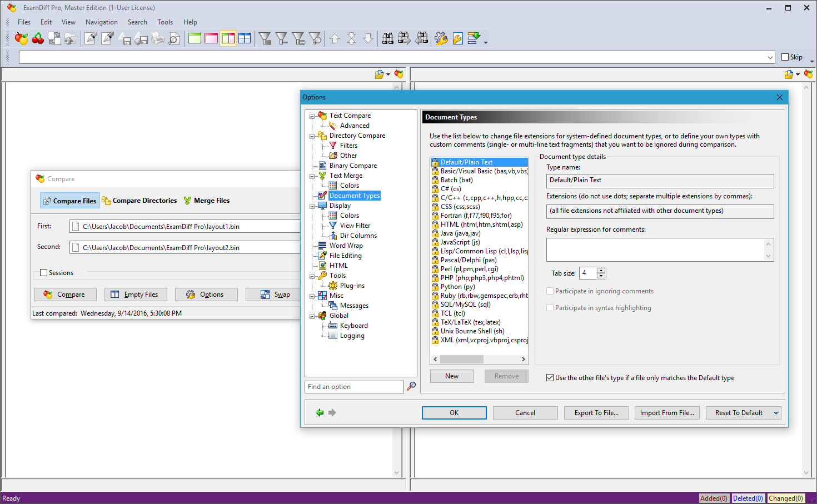817x504 pixels.
Task: Click the search magnifier beside Find an option
Action: pos(411,386)
